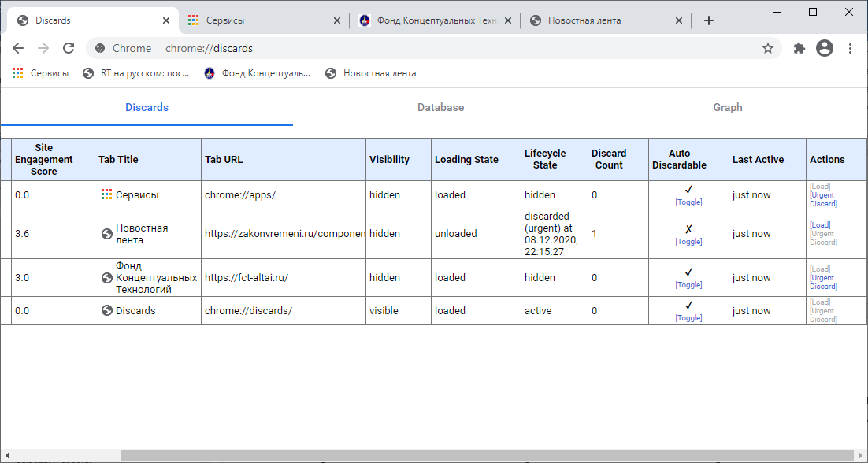Screen dimensions: 868x463
Task: Reload the chrome://discards page
Action: [x=69, y=48]
